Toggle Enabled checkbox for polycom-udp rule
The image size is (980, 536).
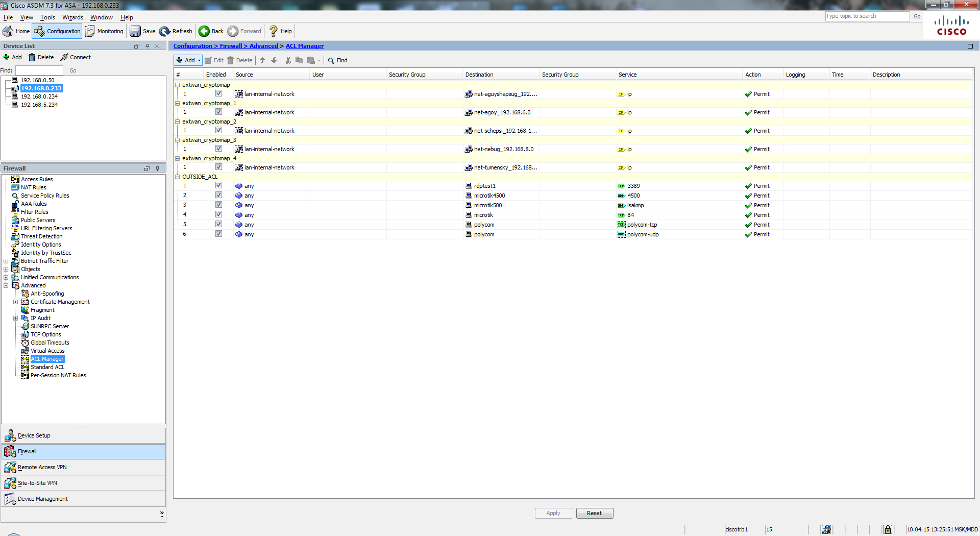218,234
